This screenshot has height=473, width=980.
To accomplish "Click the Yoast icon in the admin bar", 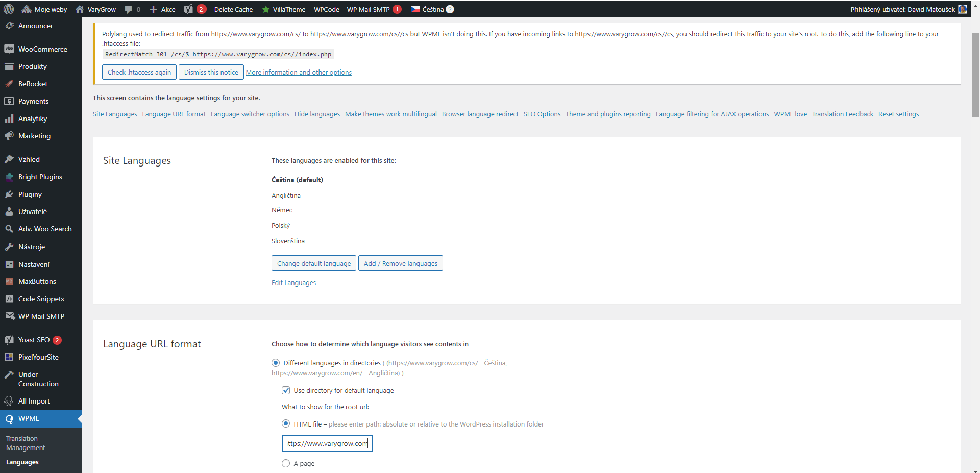I will pos(188,9).
